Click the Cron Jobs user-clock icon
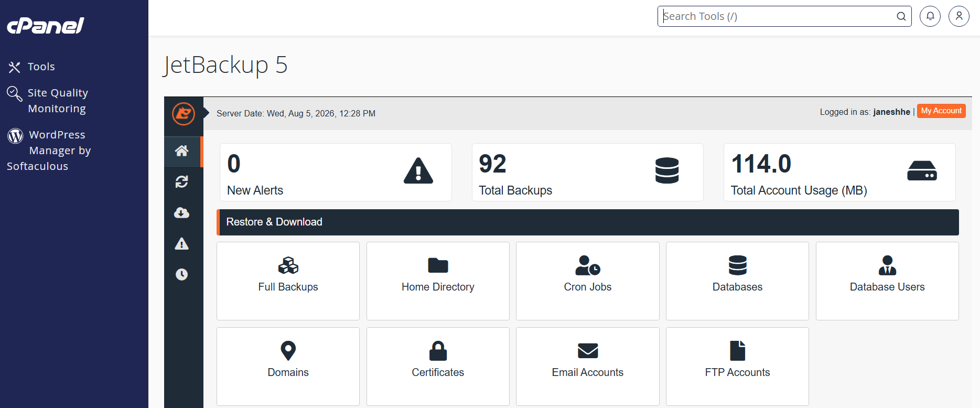The image size is (980, 408). [x=588, y=265]
